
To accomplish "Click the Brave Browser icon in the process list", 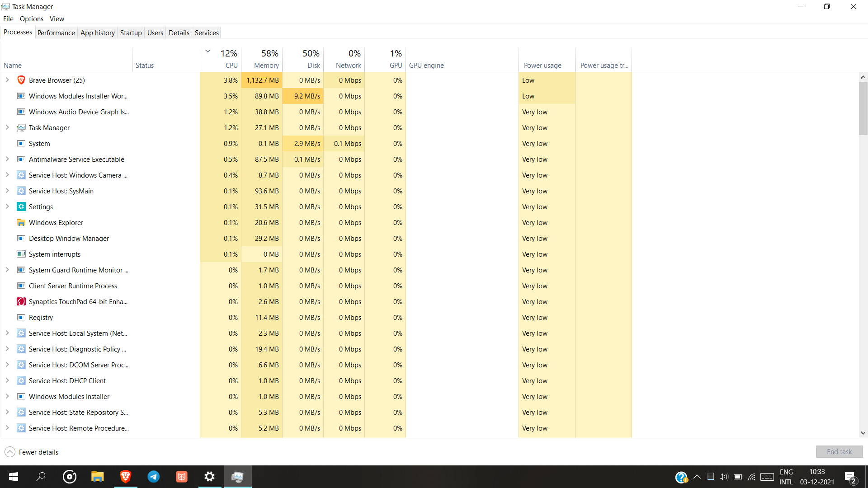I will [x=21, y=80].
